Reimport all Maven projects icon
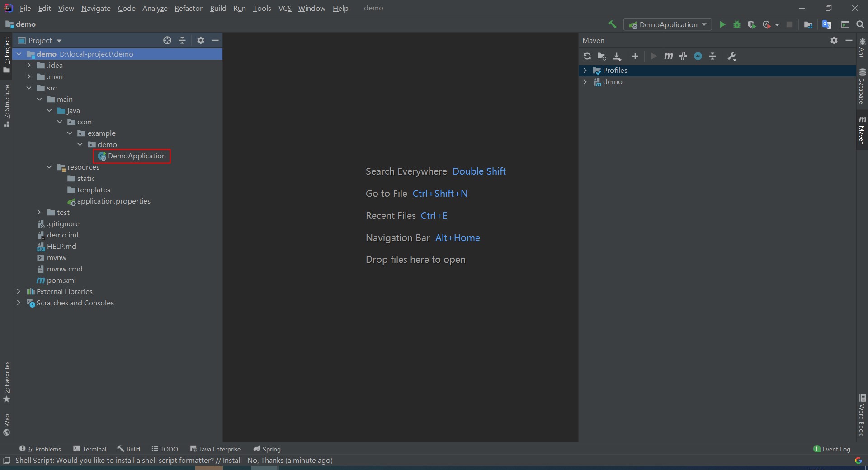The width and height of the screenshot is (868, 470). (x=587, y=56)
